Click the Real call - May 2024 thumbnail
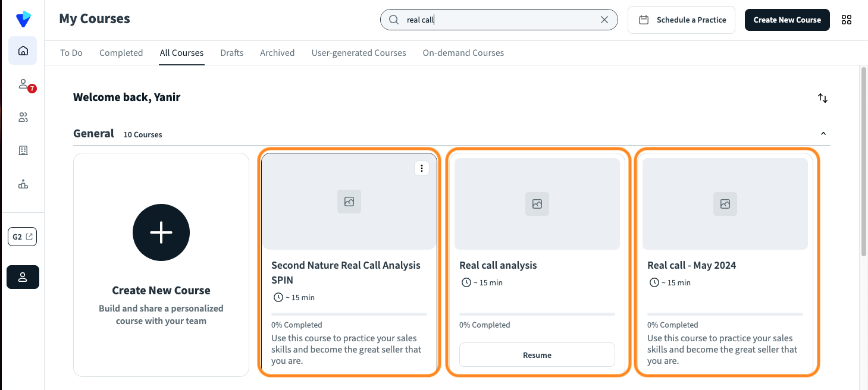Viewport: 868px width, 390px height. [725, 203]
